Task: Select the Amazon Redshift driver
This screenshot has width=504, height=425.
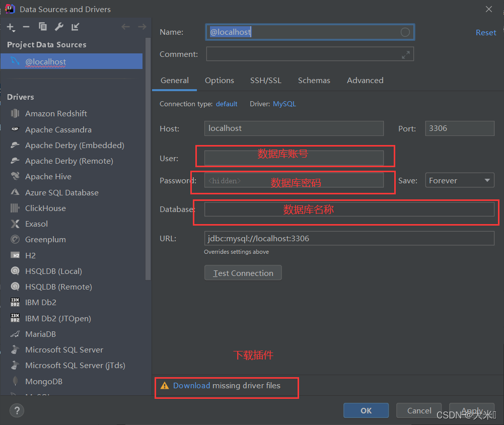Action: click(x=56, y=113)
